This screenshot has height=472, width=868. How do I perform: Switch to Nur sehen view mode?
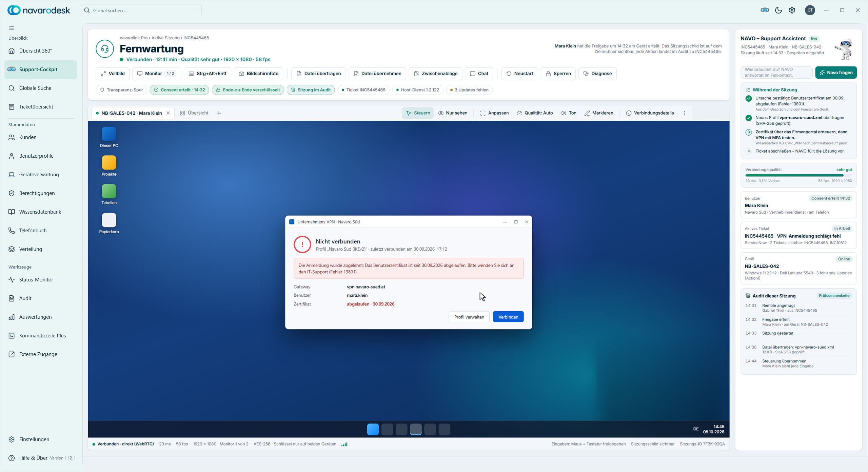click(x=453, y=113)
